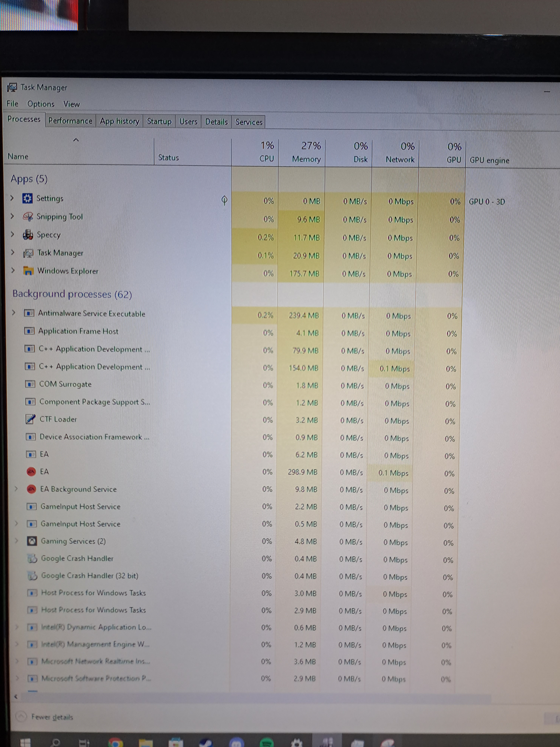Click the EA Background Service red icon
This screenshot has height=747, width=560.
[x=31, y=489]
